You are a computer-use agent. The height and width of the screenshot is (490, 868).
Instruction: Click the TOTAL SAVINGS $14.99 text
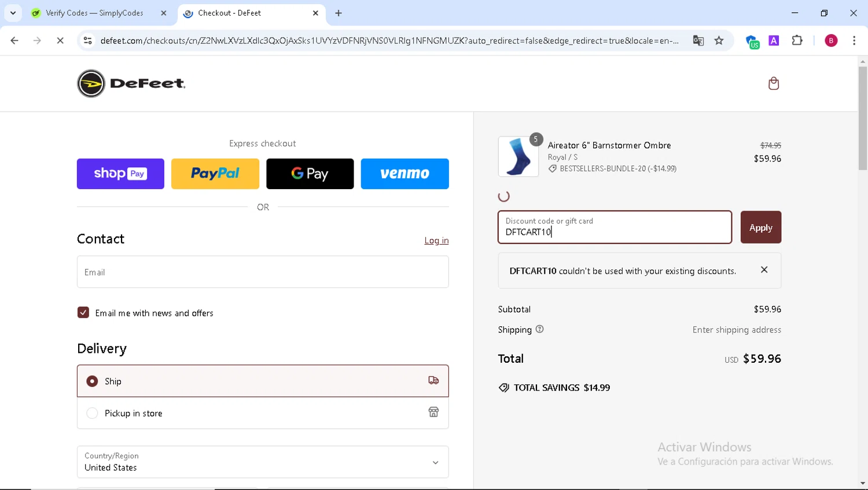[x=562, y=388]
